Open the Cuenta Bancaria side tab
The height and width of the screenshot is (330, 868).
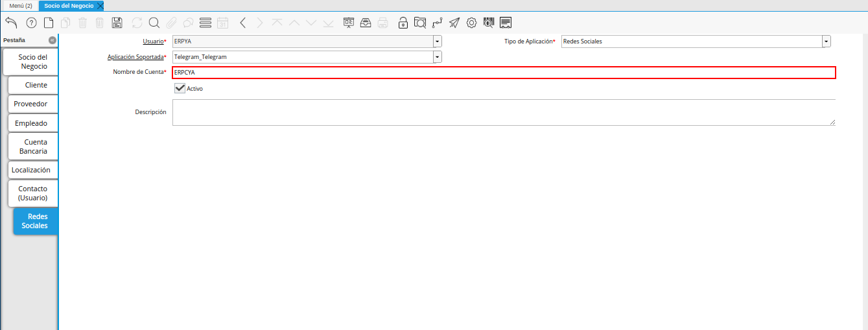click(x=33, y=147)
